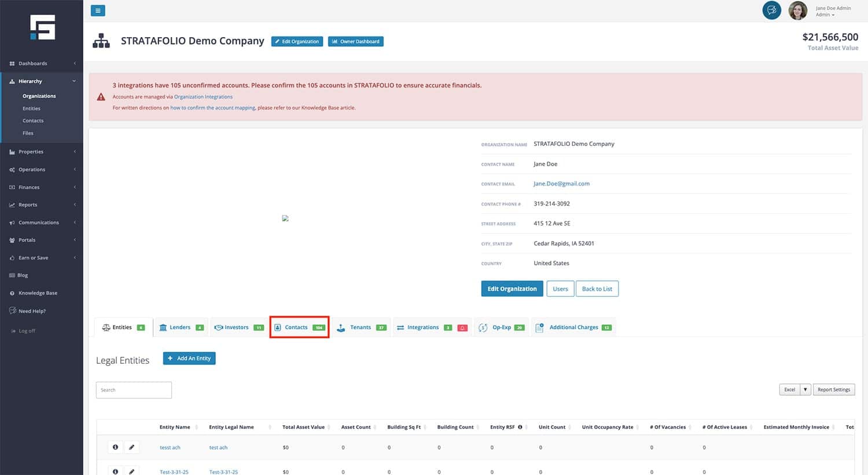Switch to the Tenants tab
The height and width of the screenshot is (475, 868).
[361, 327]
